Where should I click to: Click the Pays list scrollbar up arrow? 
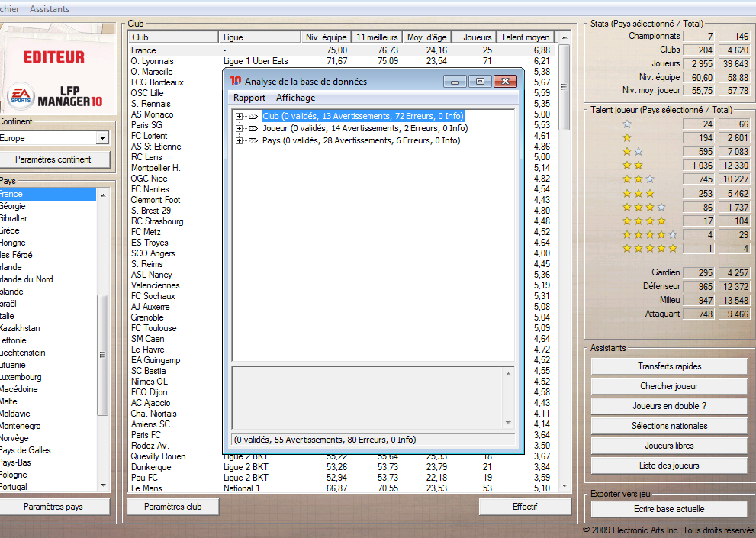tap(103, 195)
